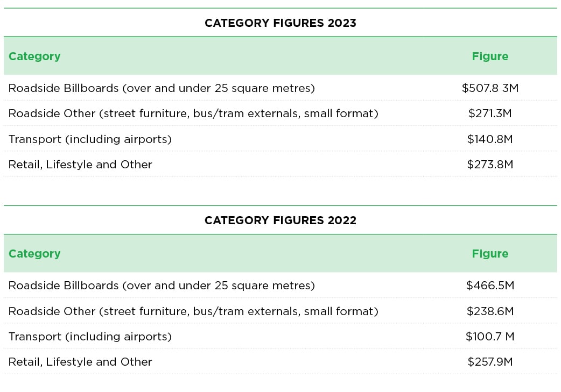The image size is (561, 392).
Task: Click Roadside Billboards row in 2023 table
Action: pyautogui.click(x=280, y=88)
